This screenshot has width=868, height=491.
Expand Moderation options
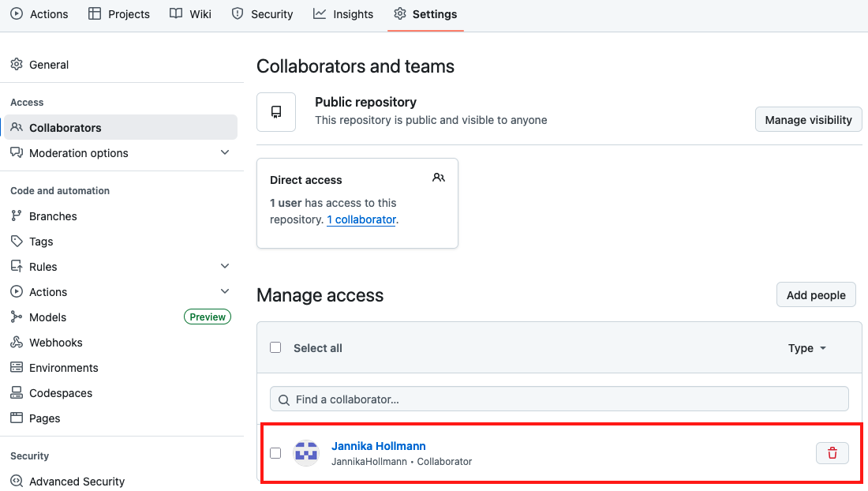click(225, 152)
